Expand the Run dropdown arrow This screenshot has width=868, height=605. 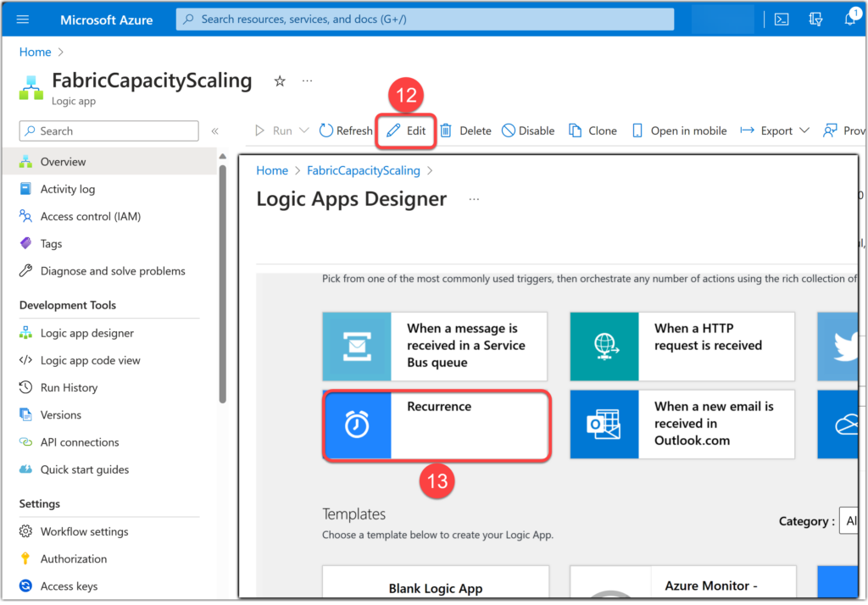304,130
